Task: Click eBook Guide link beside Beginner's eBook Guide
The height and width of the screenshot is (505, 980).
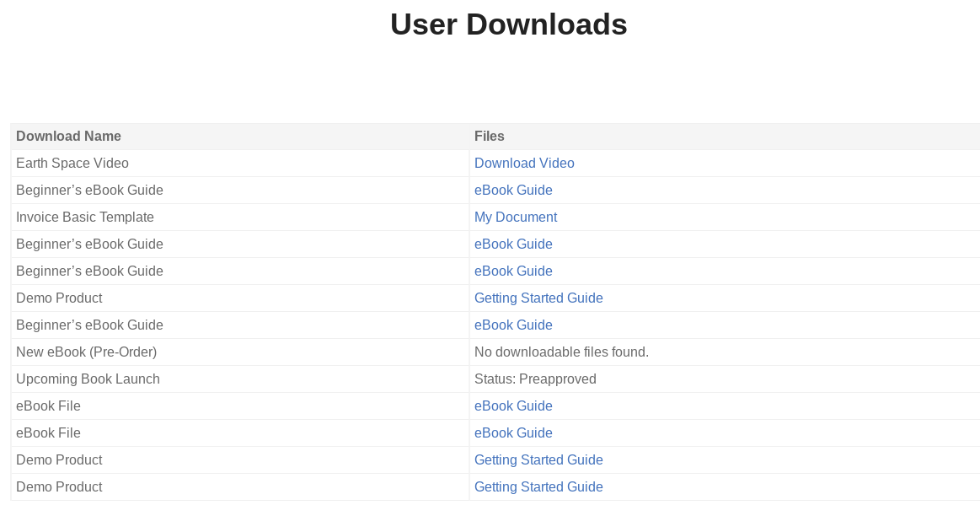Action: [x=513, y=190]
